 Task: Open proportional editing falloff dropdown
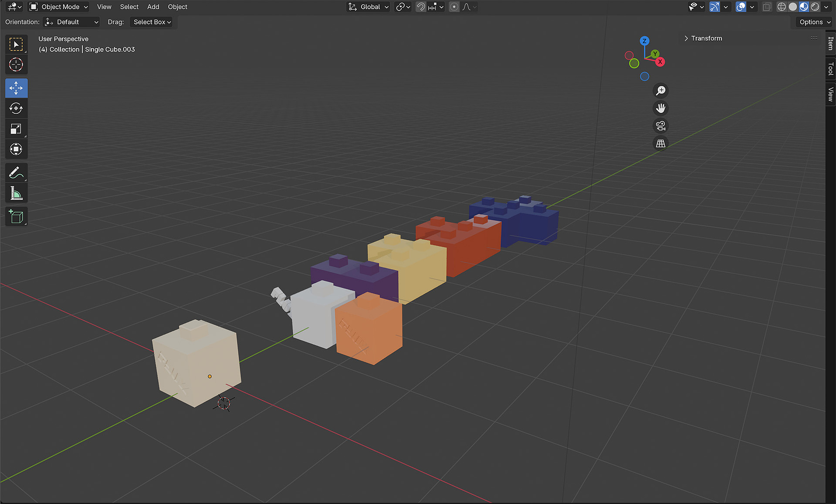(470, 7)
